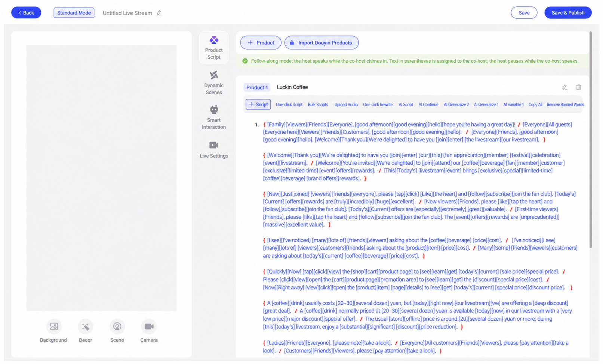This screenshot has width=603, height=364.
Task: Click Import Douyin Products
Action: [x=321, y=43]
